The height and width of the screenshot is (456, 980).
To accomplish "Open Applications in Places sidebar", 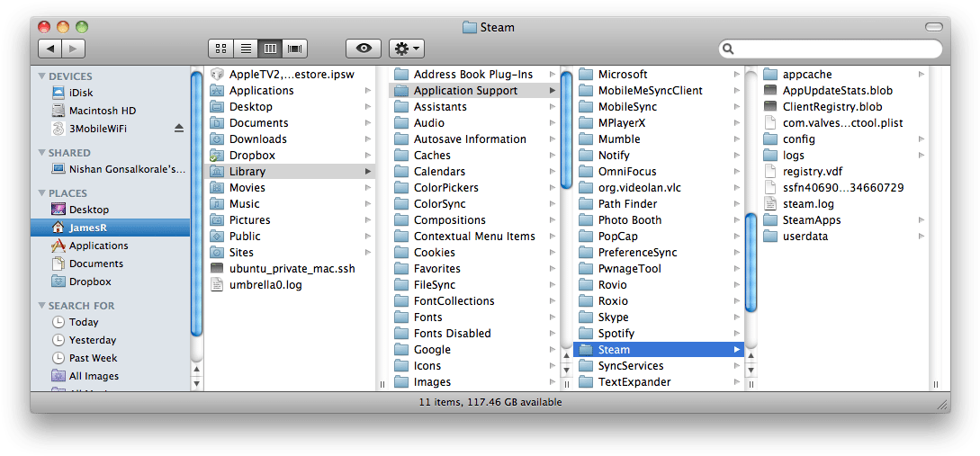I will tap(98, 246).
